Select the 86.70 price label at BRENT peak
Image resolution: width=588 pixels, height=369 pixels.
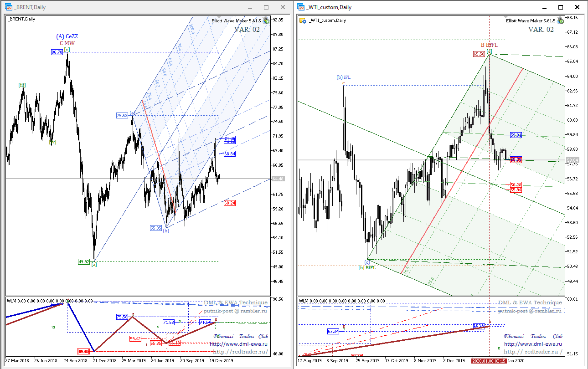pos(57,52)
